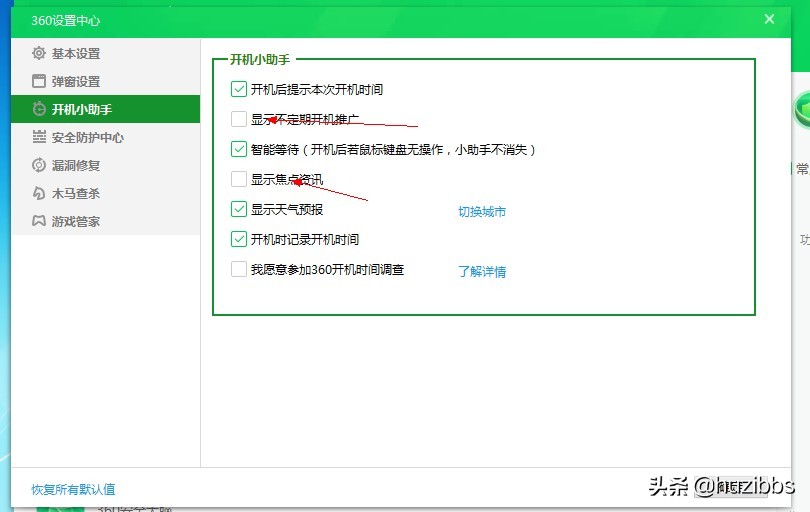
Task: Click the window icon beside 弹窗设置
Action: click(39, 81)
